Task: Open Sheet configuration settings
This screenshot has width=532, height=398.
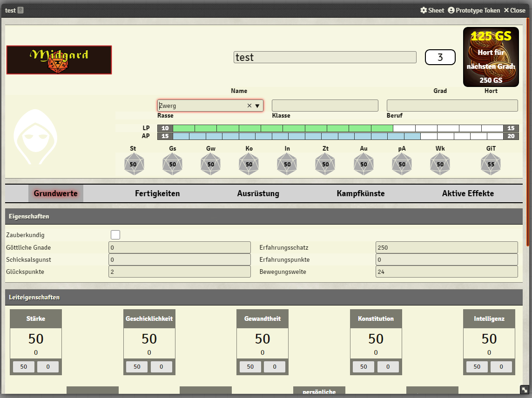Action: 432,10
